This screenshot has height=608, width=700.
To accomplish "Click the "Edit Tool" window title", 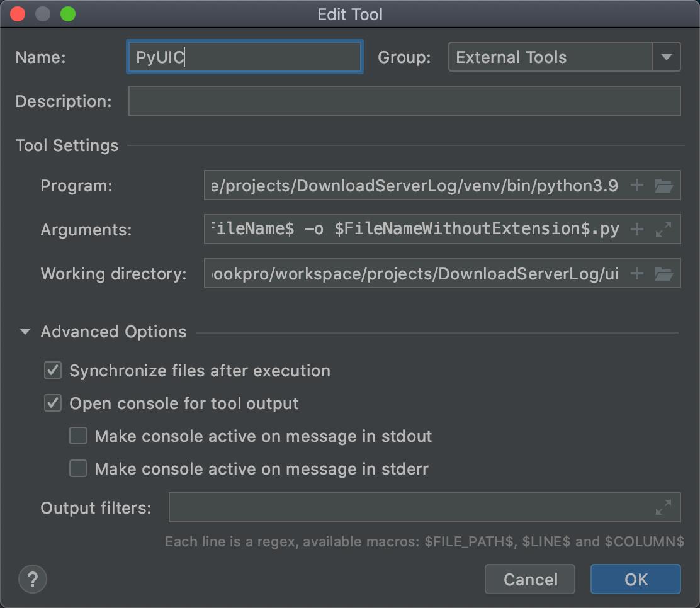I will [350, 14].
